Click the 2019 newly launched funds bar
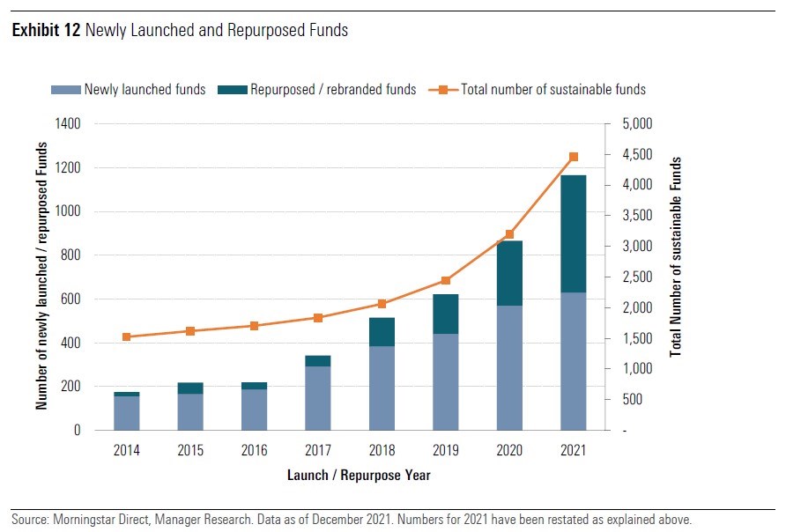The image size is (786, 532). tap(445, 381)
